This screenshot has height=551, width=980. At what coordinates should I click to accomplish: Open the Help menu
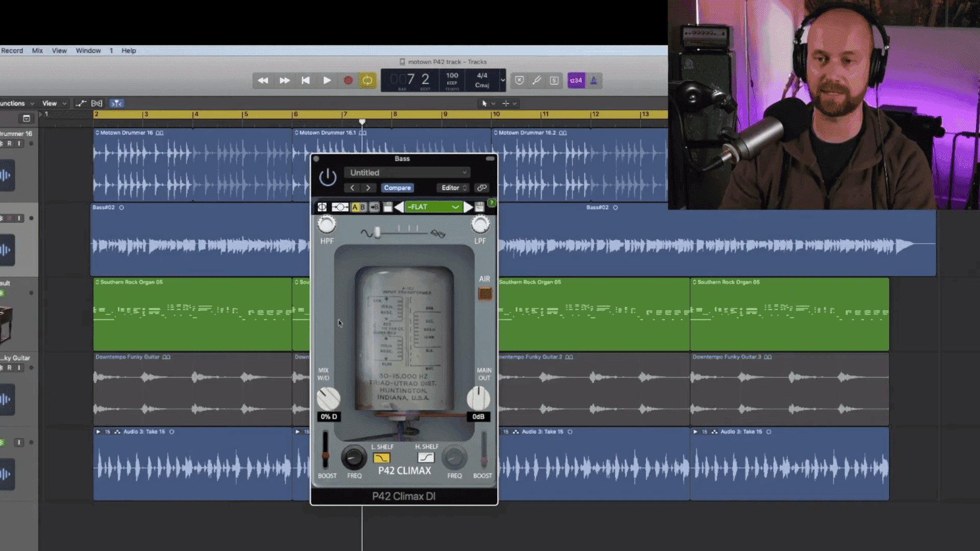pyautogui.click(x=129, y=51)
